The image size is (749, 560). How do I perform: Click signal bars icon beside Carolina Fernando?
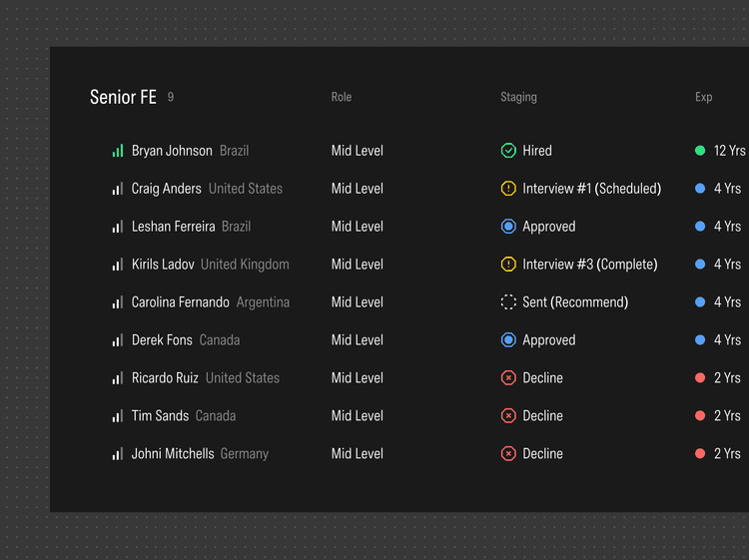[x=118, y=302]
